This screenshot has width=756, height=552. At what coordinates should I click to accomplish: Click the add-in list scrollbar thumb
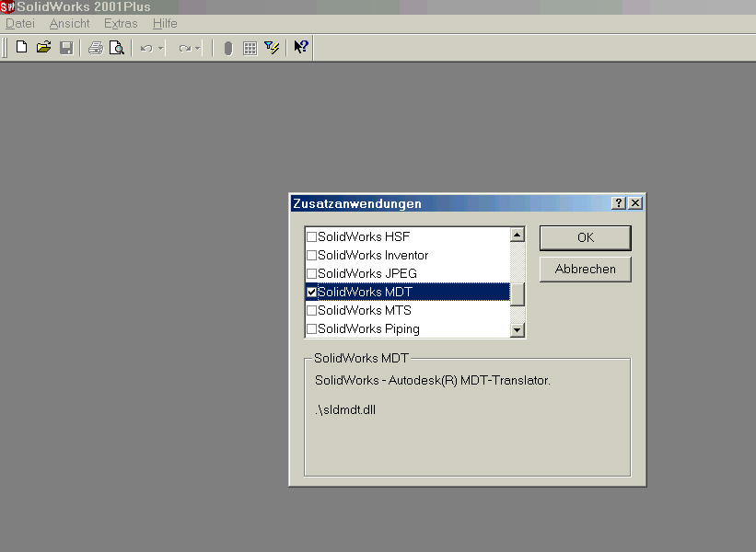[x=518, y=294]
